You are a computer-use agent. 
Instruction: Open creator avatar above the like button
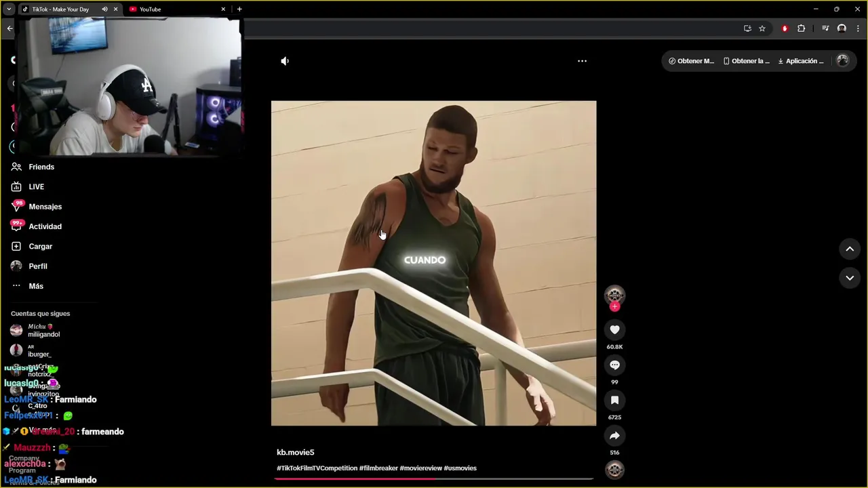(614, 295)
